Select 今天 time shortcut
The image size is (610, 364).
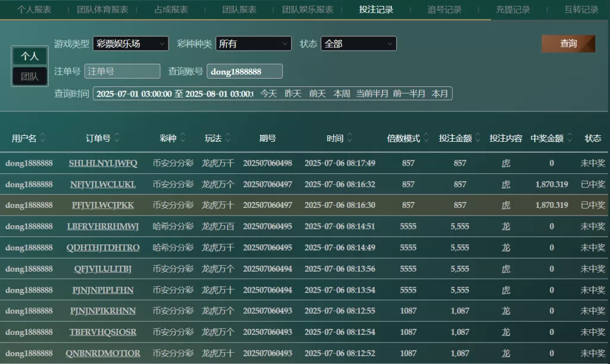click(269, 94)
